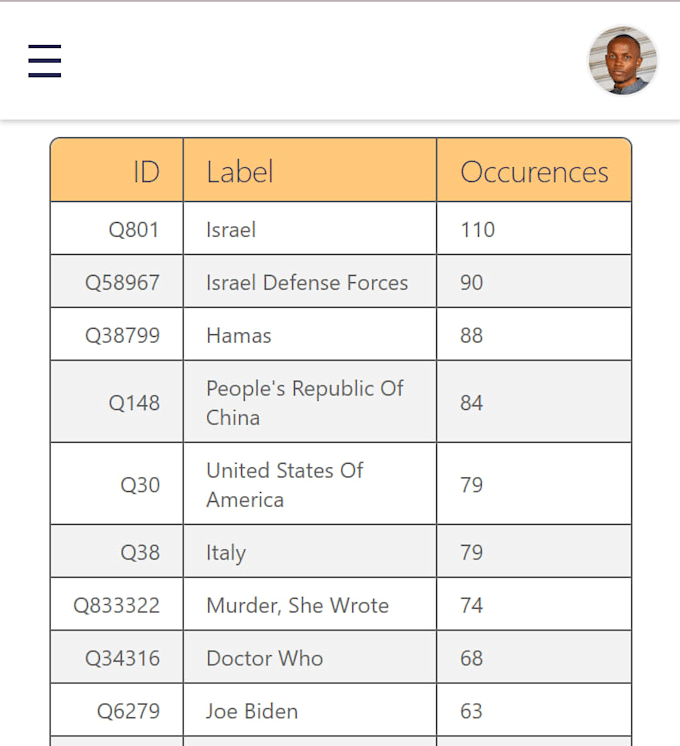Open the hamburger navigation menu
The image size is (680, 746).
tap(45, 61)
